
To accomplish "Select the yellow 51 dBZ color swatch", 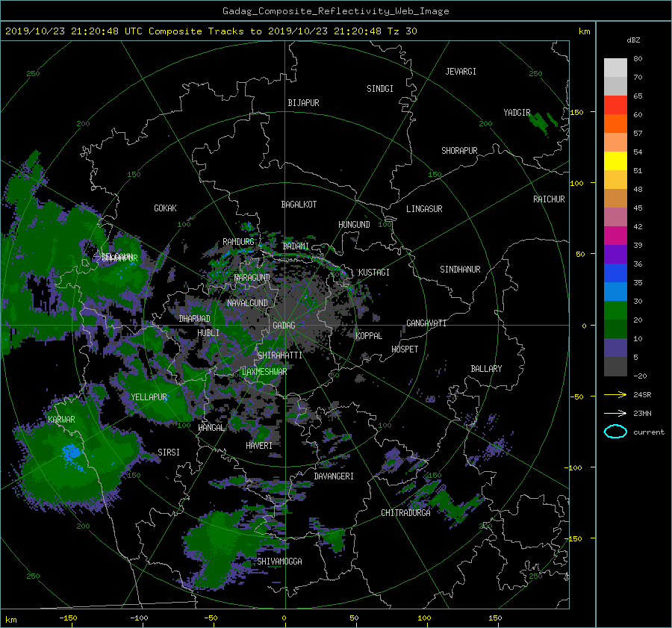I will pyautogui.click(x=615, y=161).
